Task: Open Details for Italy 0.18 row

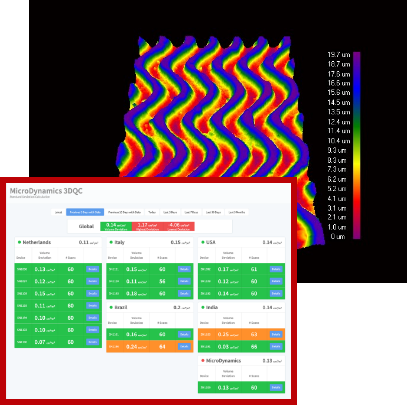Action: pos(184,293)
